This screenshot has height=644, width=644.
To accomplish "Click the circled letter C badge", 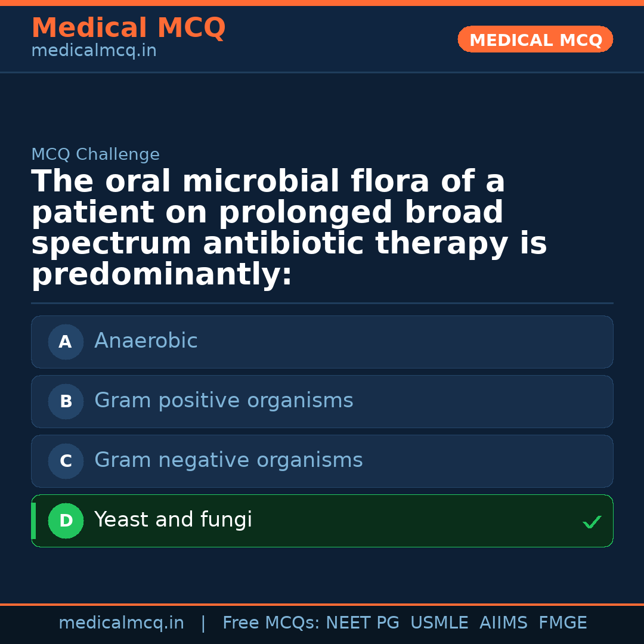I will (x=66, y=462).
